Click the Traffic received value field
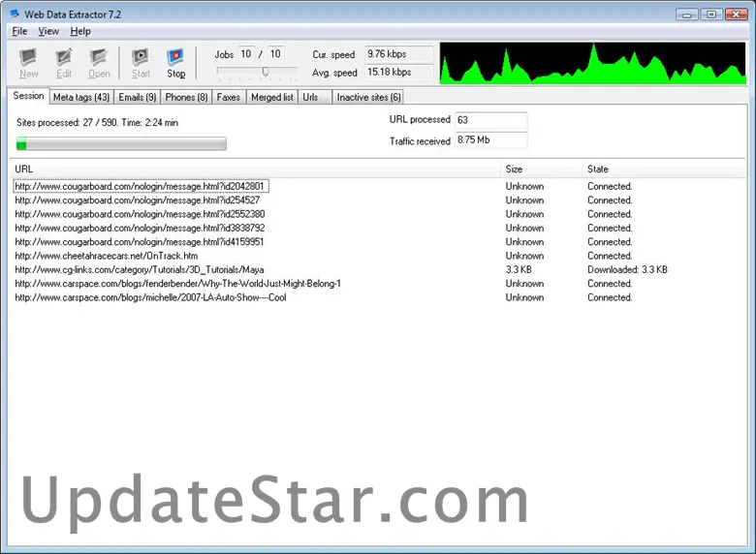The width and height of the screenshot is (756, 554). [x=490, y=140]
